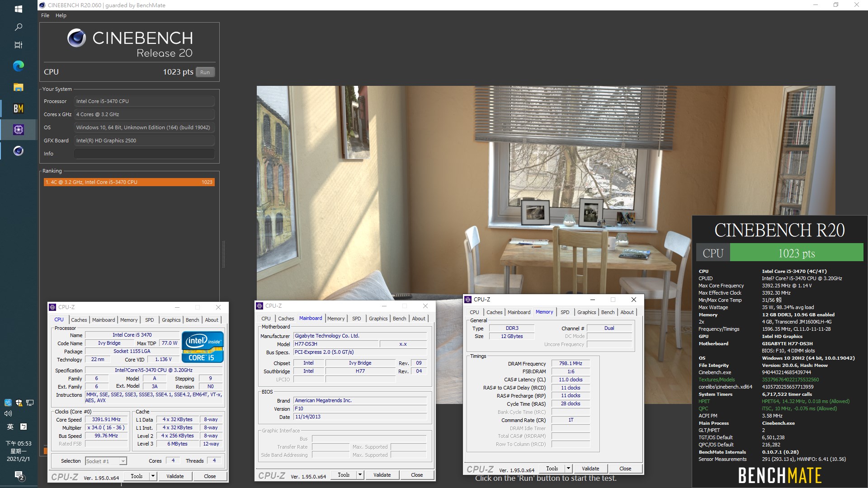
Task: Click Tools button in CPU-Z CPU window
Action: click(137, 476)
